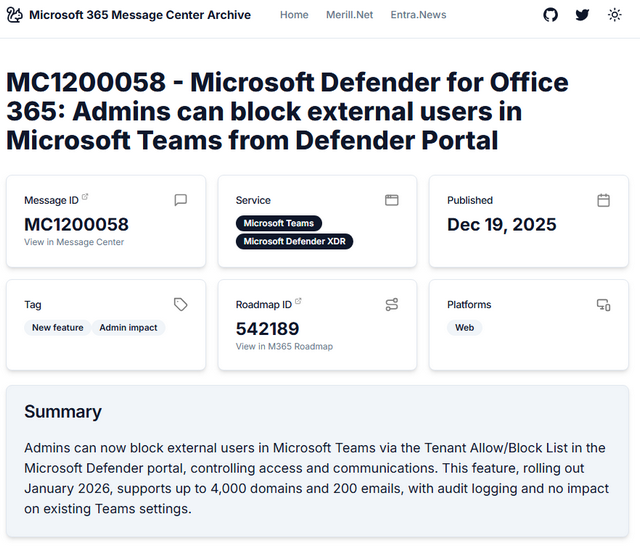Click the site logo grid icon
640x546 pixels.
(15, 15)
